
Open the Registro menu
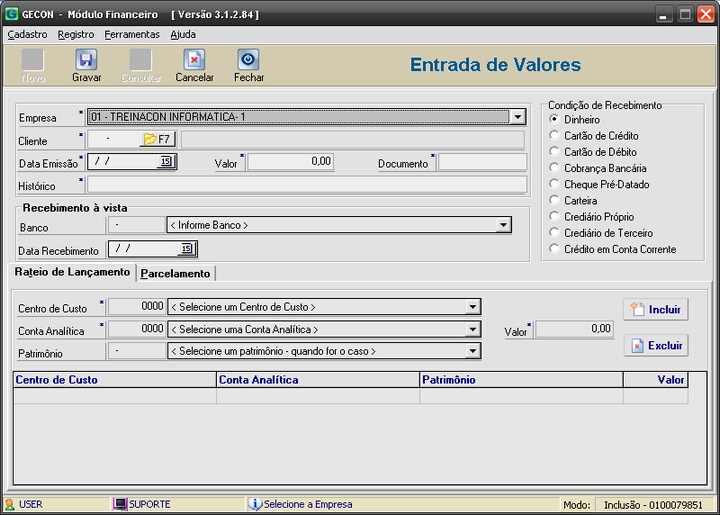coord(76,34)
